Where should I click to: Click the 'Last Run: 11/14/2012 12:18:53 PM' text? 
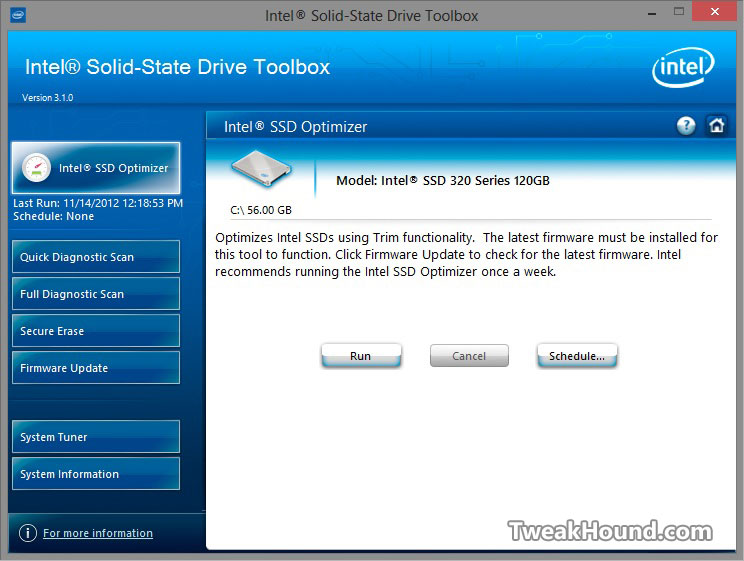98,203
